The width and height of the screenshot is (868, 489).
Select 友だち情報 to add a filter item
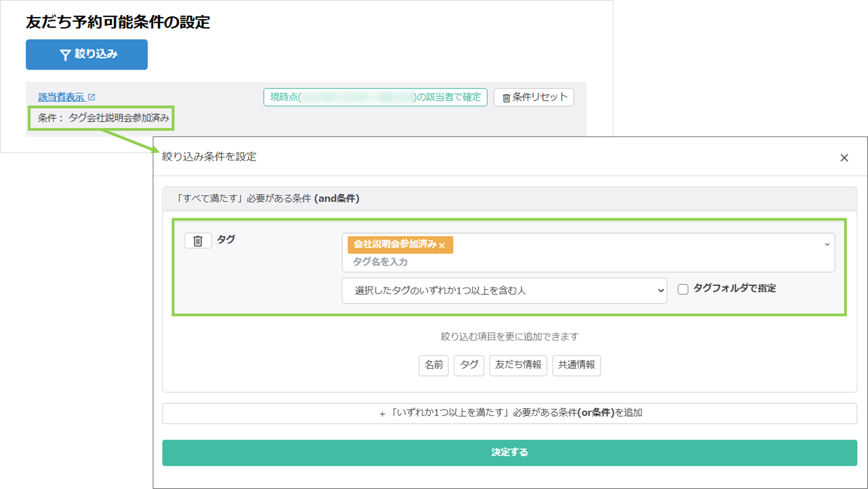pos(518,366)
